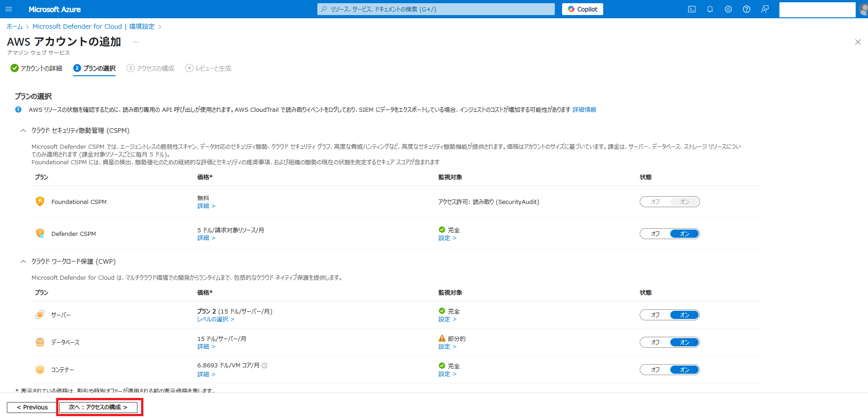868x418 pixels.
Task: Turn サーバー plan off
Action: (x=655, y=315)
